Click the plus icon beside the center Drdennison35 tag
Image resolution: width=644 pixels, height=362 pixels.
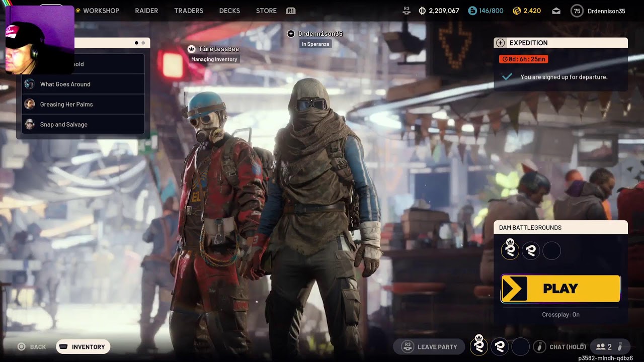[291, 34]
